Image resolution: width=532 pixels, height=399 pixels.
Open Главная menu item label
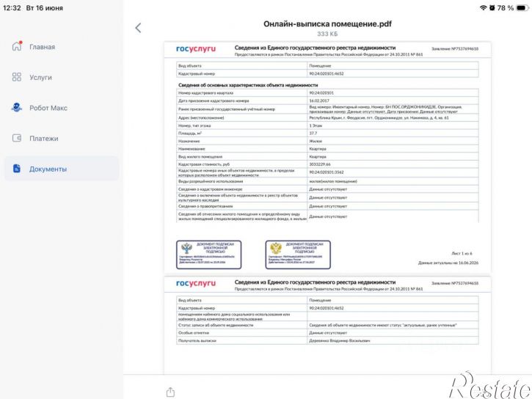tap(42, 47)
